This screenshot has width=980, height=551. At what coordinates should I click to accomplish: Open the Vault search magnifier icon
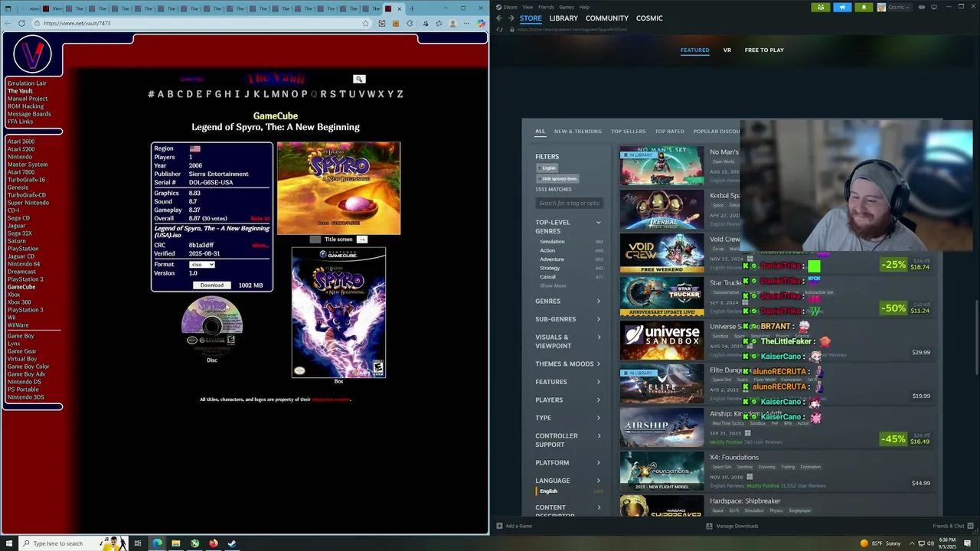point(359,79)
